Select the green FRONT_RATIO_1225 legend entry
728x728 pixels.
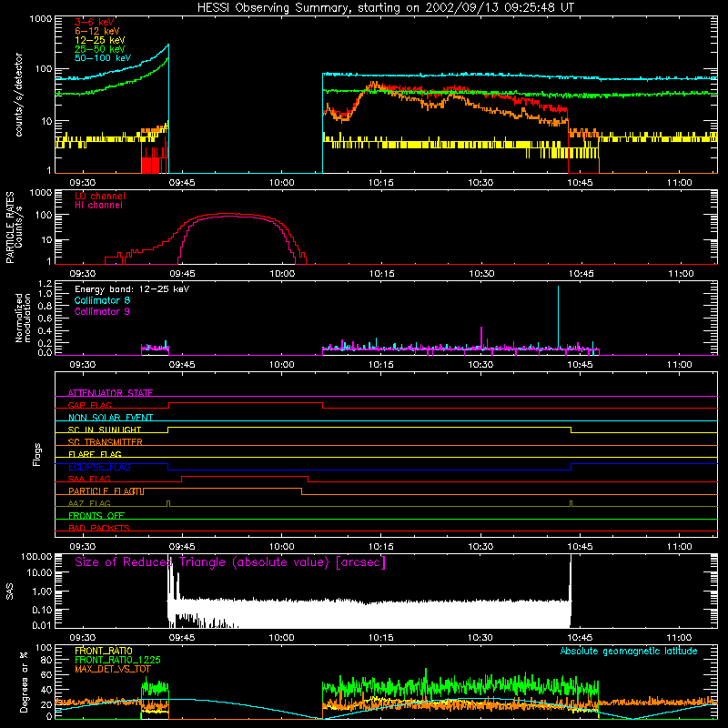[x=117, y=660]
